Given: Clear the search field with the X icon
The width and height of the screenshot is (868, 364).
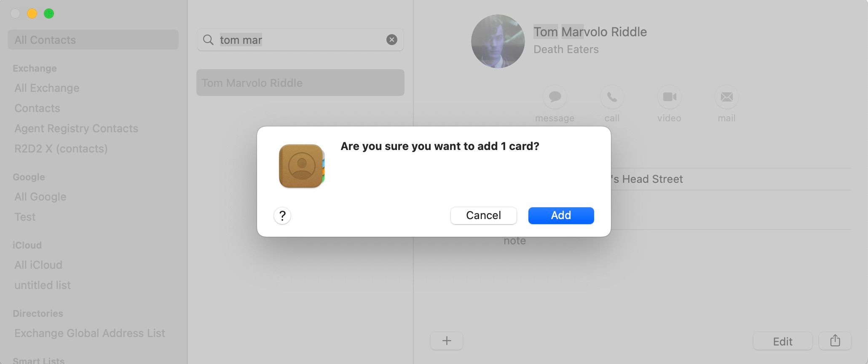Looking at the screenshot, I should (392, 40).
